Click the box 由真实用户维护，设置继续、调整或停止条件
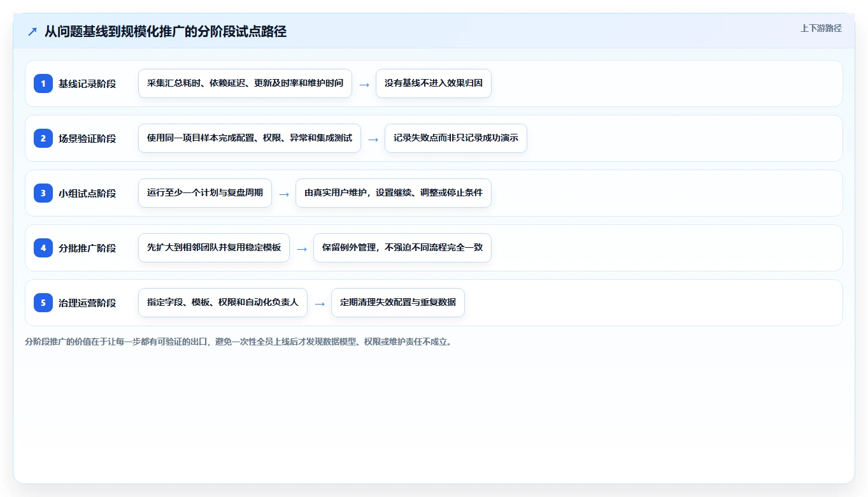This screenshot has width=868, height=497. pyautogui.click(x=394, y=193)
